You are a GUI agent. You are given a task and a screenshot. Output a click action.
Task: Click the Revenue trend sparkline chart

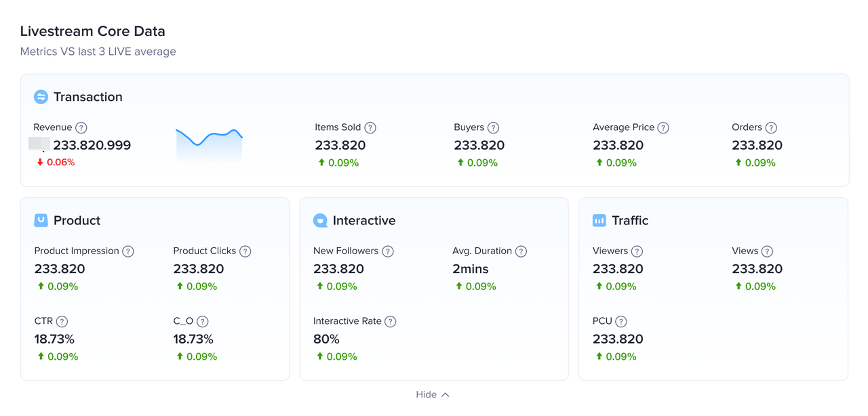click(209, 144)
